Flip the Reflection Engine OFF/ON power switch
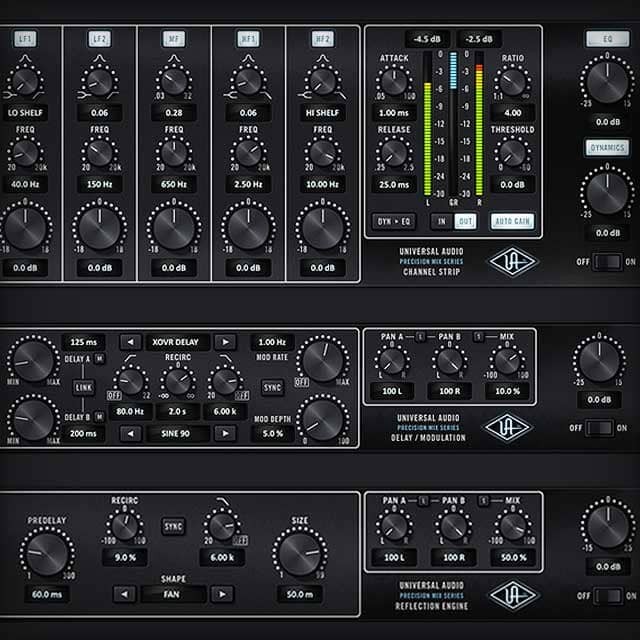This screenshot has width=640, height=640. (608, 596)
